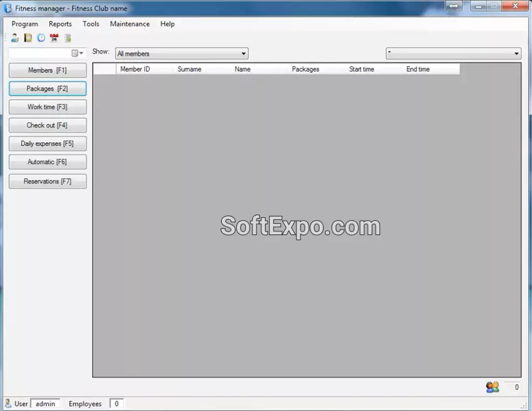Click the clock icon in the toolbar

pyautogui.click(x=41, y=37)
